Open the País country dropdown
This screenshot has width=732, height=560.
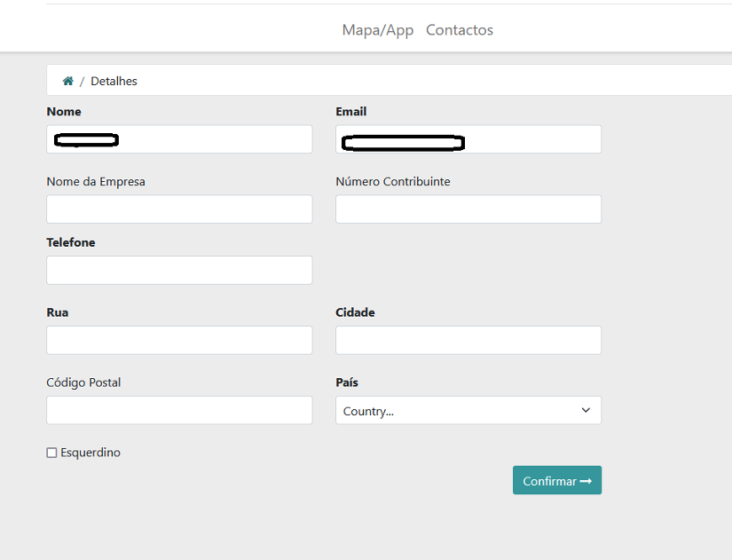pos(468,411)
